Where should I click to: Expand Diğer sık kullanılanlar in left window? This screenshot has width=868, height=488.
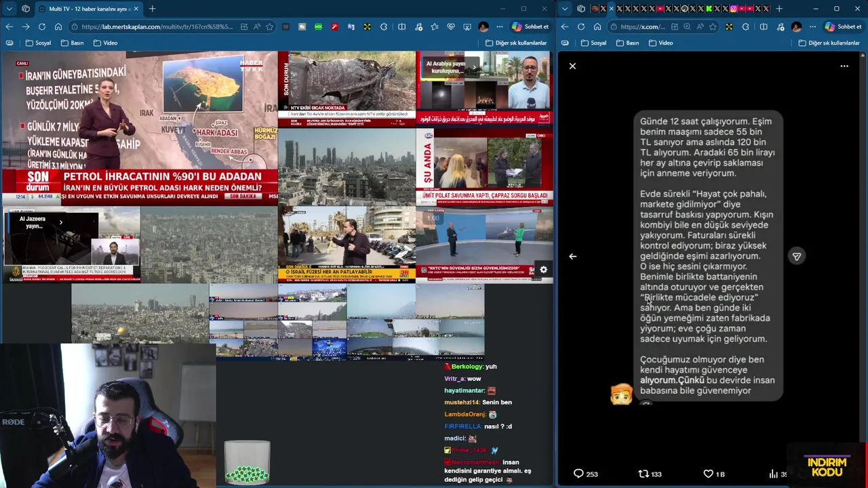coord(516,43)
